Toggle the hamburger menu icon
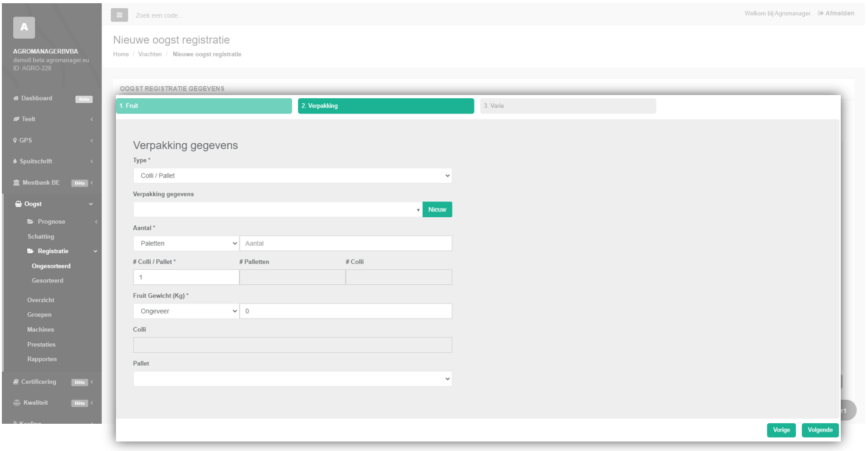 pyautogui.click(x=119, y=15)
